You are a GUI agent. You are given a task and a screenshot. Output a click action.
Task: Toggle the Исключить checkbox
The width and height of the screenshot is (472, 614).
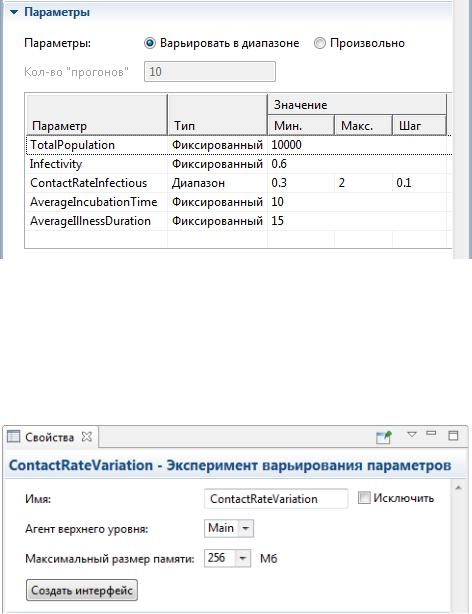click(x=364, y=498)
